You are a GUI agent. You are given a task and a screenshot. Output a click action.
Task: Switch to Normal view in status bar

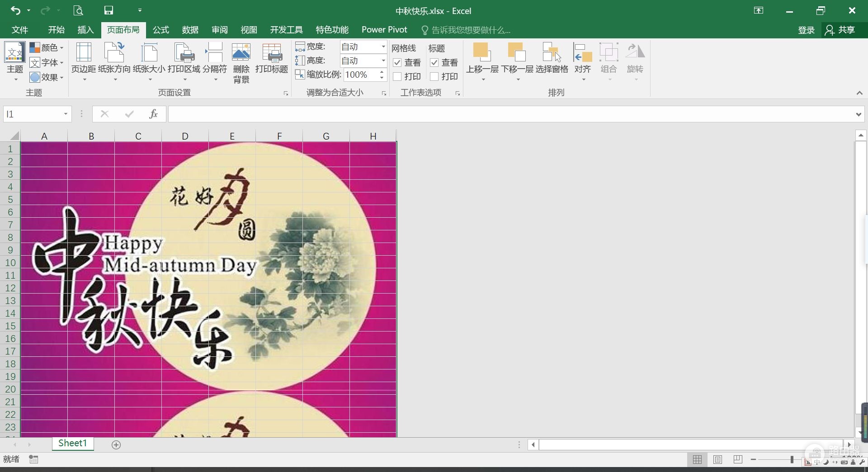click(698, 459)
